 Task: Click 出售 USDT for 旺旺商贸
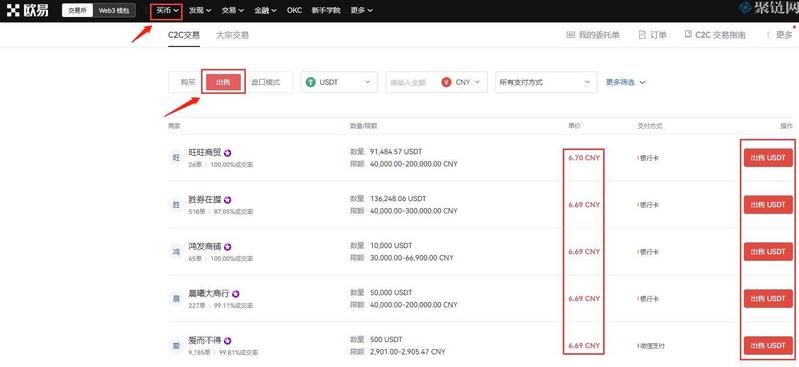pos(768,158)
